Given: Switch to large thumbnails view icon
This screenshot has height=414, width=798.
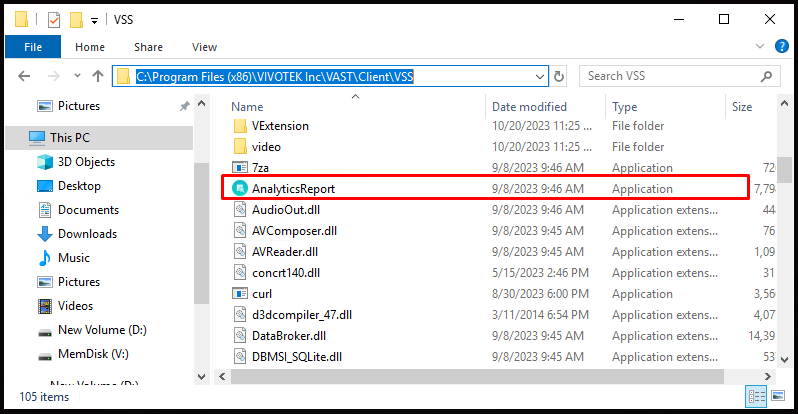Looking at the screenshot, I should pos(778,396).
